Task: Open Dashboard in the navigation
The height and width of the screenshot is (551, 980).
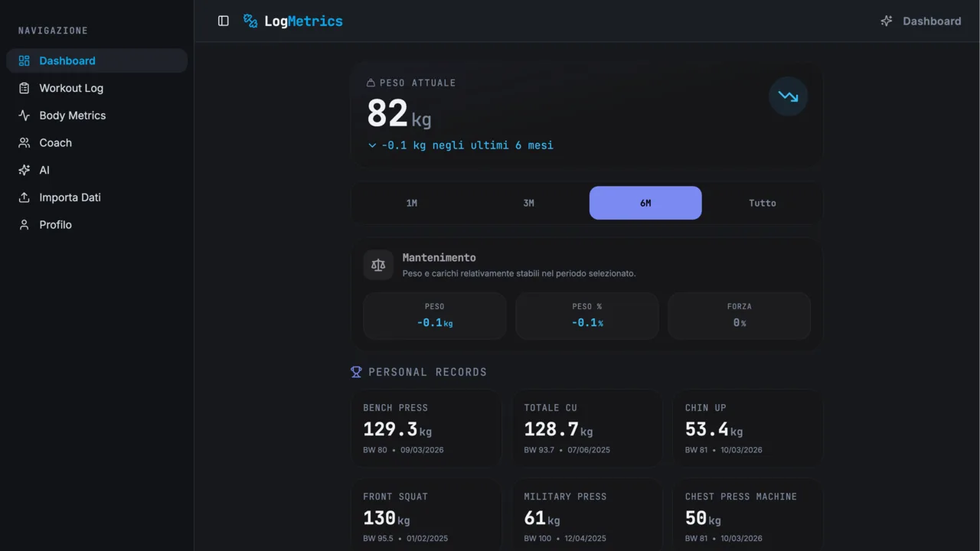Action: 96,60
